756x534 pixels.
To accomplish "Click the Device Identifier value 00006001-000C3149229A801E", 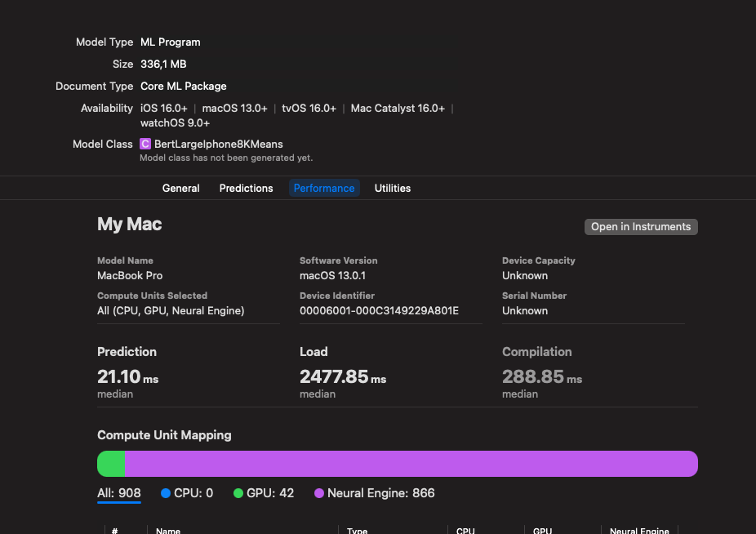I will [x=379, y=310].
